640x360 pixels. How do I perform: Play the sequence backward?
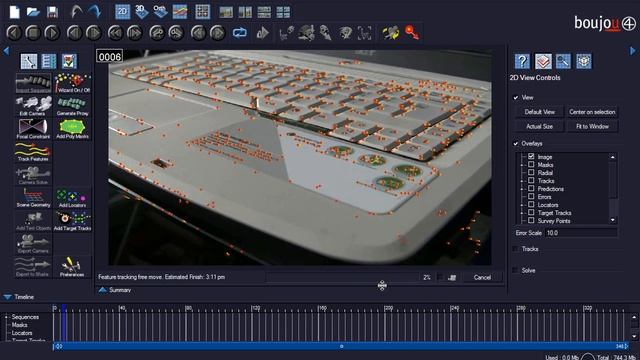(14, 33)
